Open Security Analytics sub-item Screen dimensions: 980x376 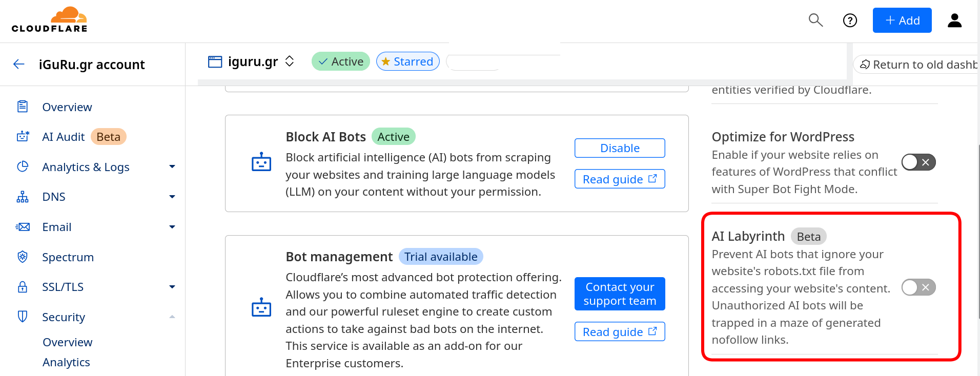(66, 362)
